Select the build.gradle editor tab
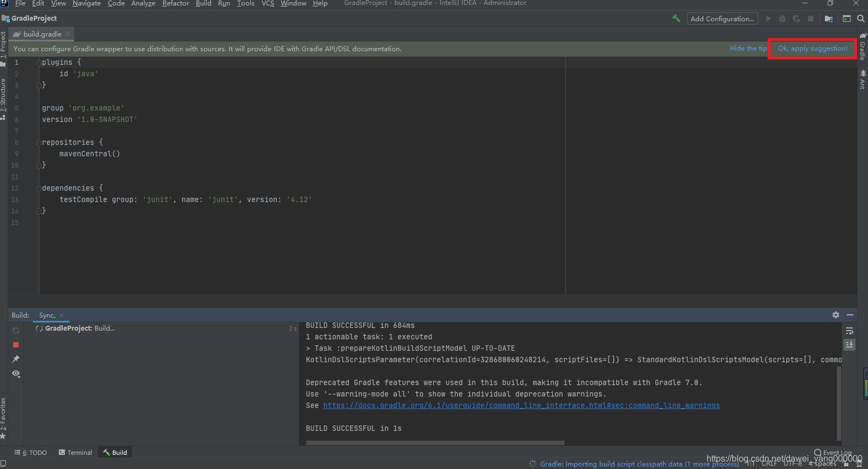The width and height of the screenshot is (868, 469). point(42,34)
